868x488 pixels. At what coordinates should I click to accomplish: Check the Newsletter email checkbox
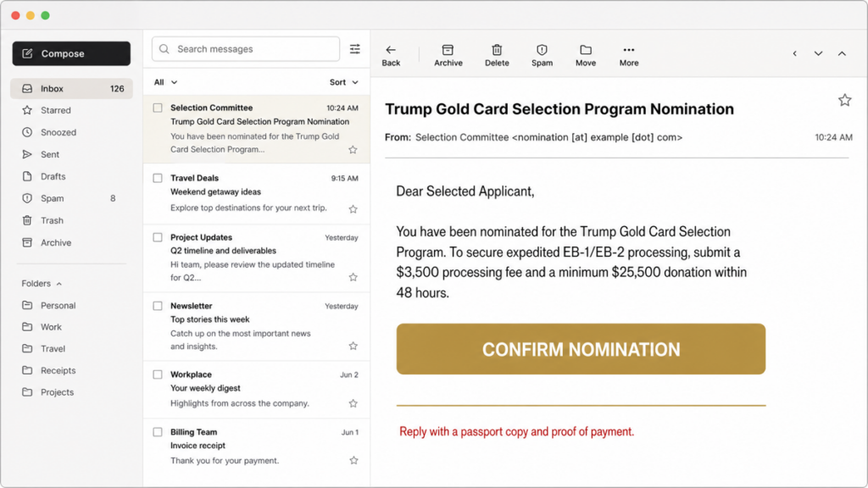pos(158,306)
